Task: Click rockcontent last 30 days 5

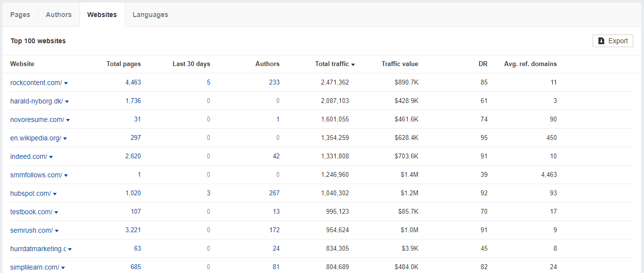Action: [209, 83]
